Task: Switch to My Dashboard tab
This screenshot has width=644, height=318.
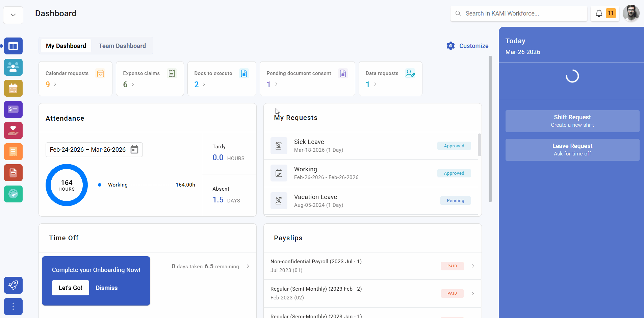Action: [66, 46]
